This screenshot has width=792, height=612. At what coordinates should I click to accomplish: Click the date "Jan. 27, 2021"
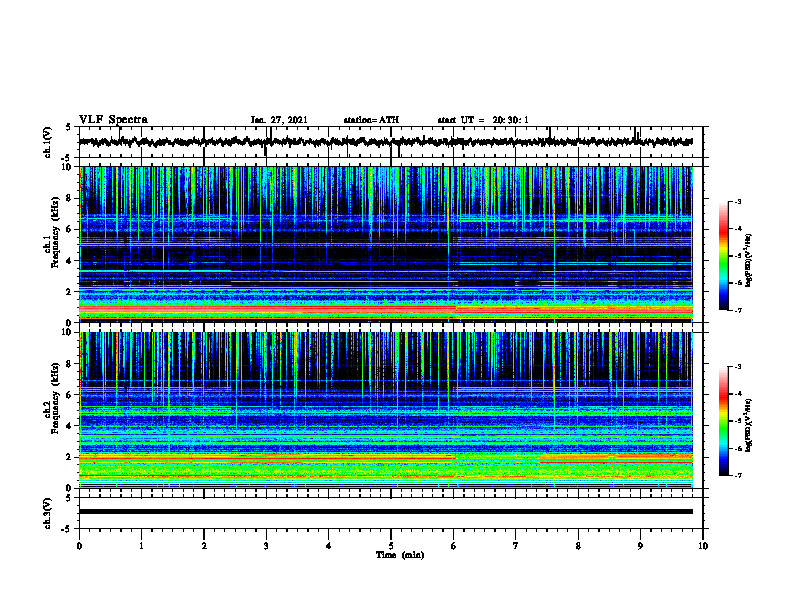[279, 120]
